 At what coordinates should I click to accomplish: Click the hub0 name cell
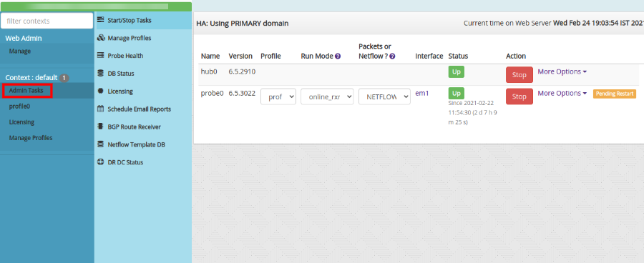[x=209, y=71]
